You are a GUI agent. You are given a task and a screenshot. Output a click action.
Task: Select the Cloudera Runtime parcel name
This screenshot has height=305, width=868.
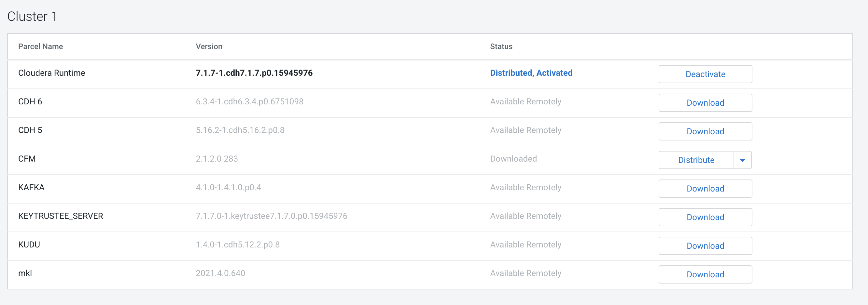click(51, 73)
